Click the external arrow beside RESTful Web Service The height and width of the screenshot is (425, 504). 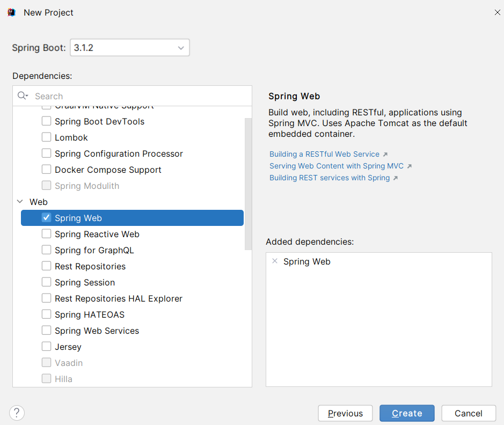pyautogui.click(x=385, y=155)
